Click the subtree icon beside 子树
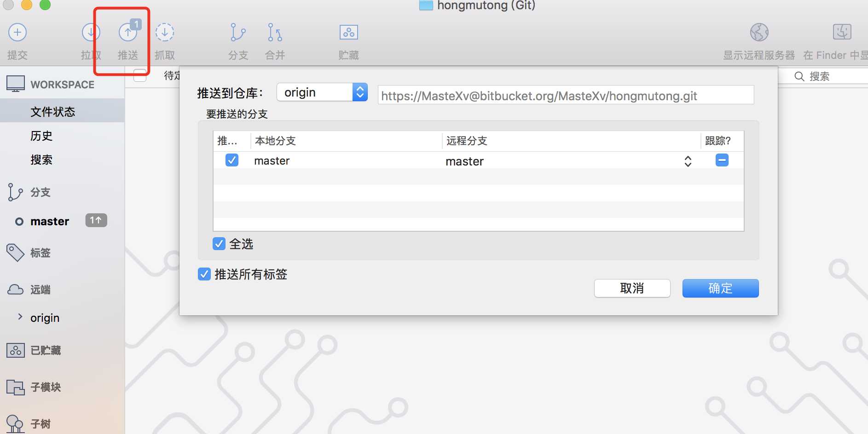The height and width of the screenshot is (434, 868). 15,424
